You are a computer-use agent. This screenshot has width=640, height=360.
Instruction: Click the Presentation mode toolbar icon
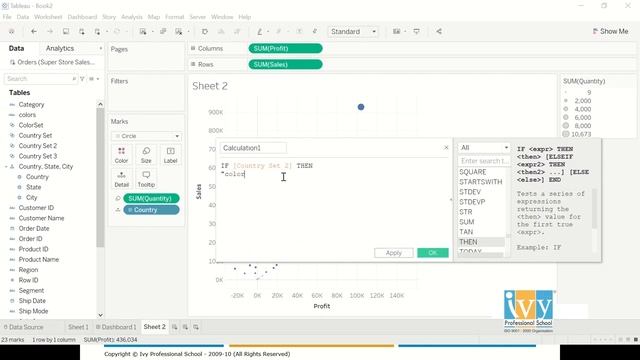coord(416,31)
